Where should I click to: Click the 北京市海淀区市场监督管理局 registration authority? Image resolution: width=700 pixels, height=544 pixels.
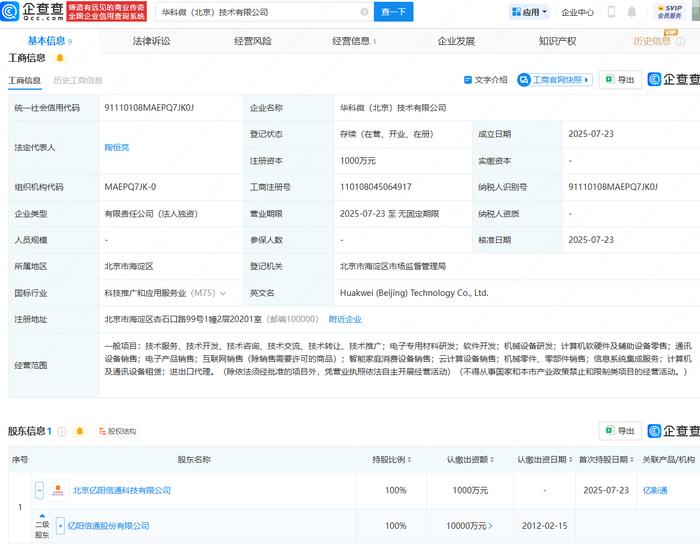393,266
